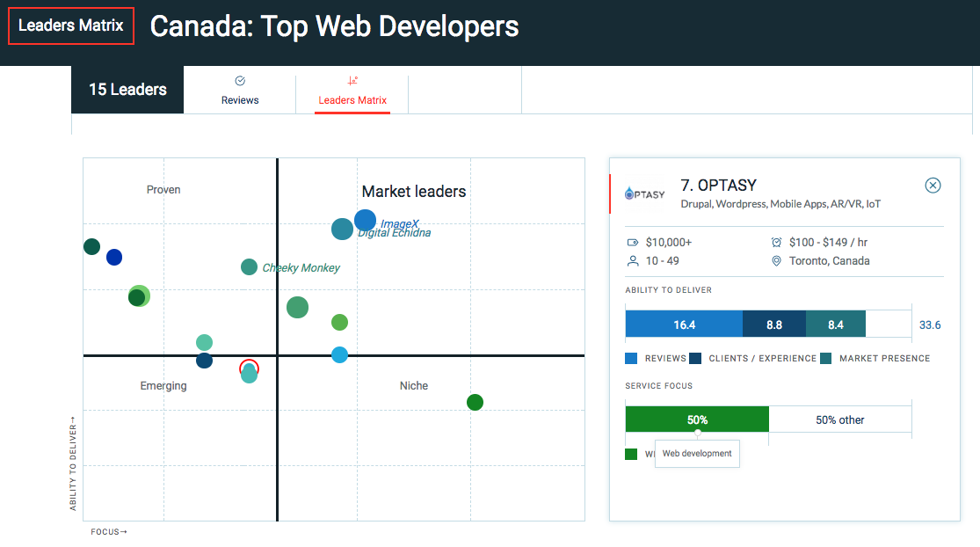Screen dimensions: 980x547
Task: Click the 50% other bar segment
Action: pyautogui.click(x=840, y=419)
